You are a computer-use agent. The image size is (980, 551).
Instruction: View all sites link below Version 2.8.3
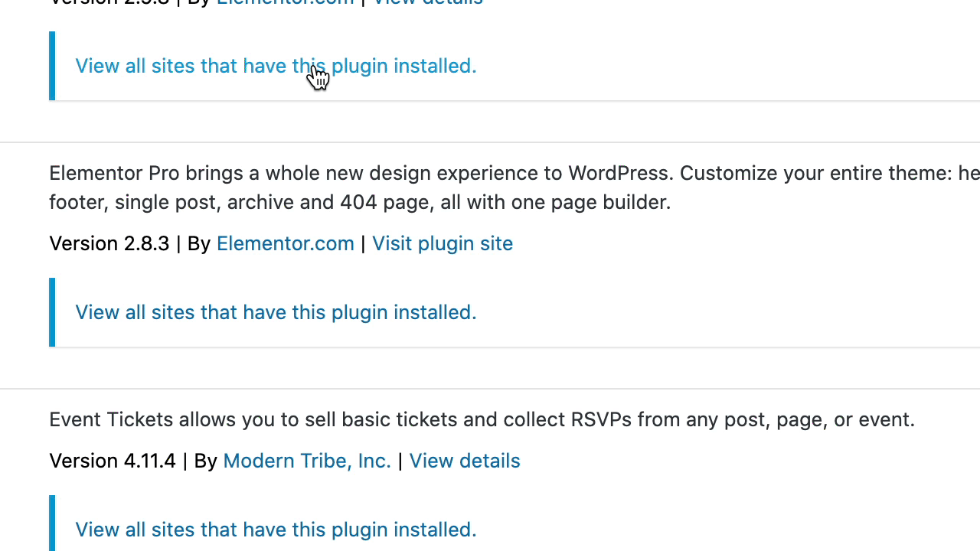276,312
